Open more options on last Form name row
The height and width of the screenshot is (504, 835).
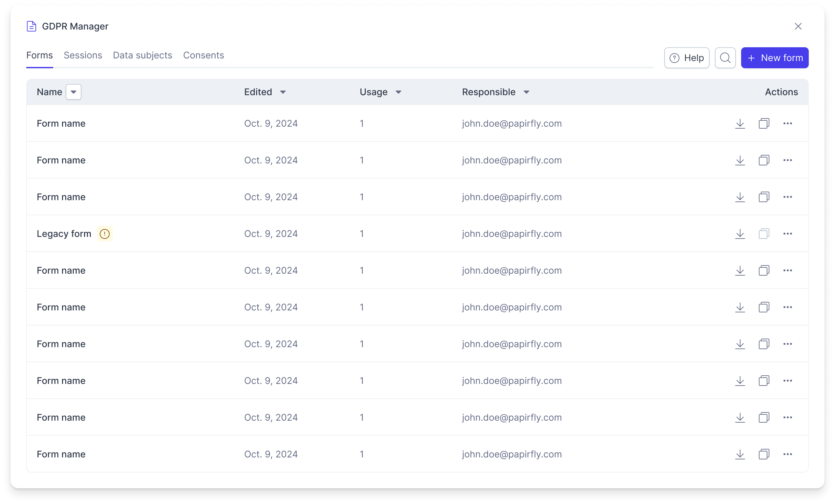pyautogui.click(x=787, y=454)
